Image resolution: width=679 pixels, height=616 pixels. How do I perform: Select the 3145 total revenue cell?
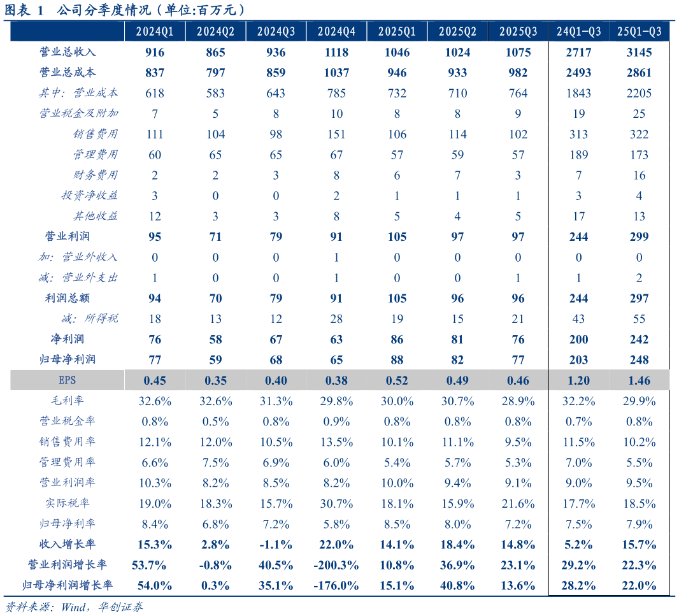(639, 52)
